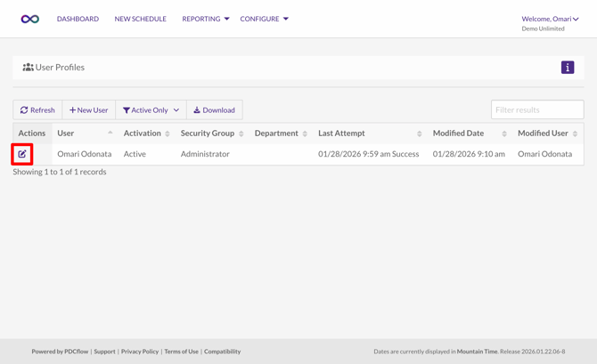Sort by User column arrow

point(110,133)
